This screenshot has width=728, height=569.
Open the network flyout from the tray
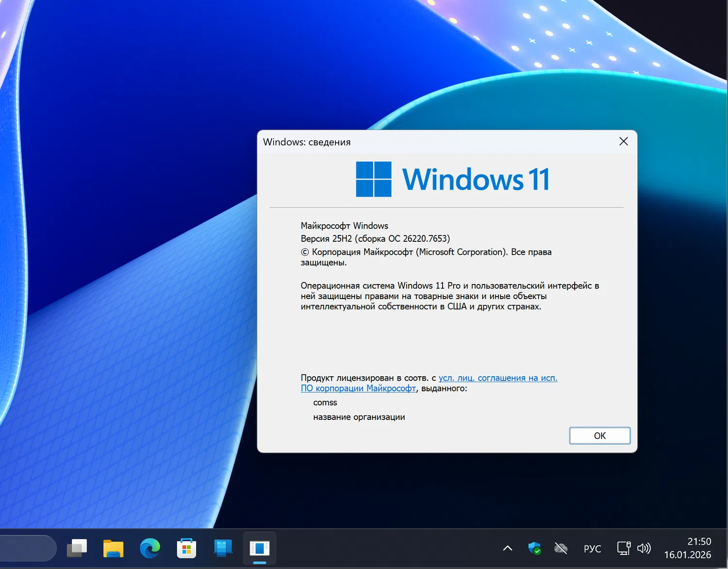[623, 548]
